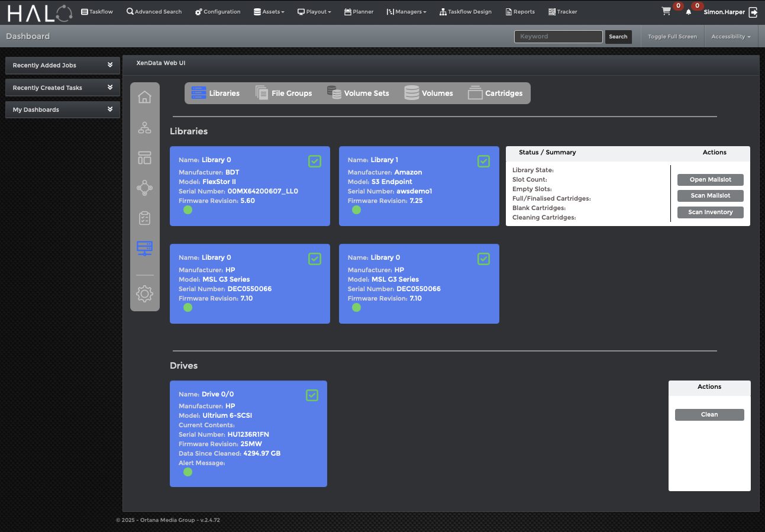This screenshot has height=532, width=765.
Task: Click the logout icon beside Simon.Harper
Action: click(x=753, y=12)
